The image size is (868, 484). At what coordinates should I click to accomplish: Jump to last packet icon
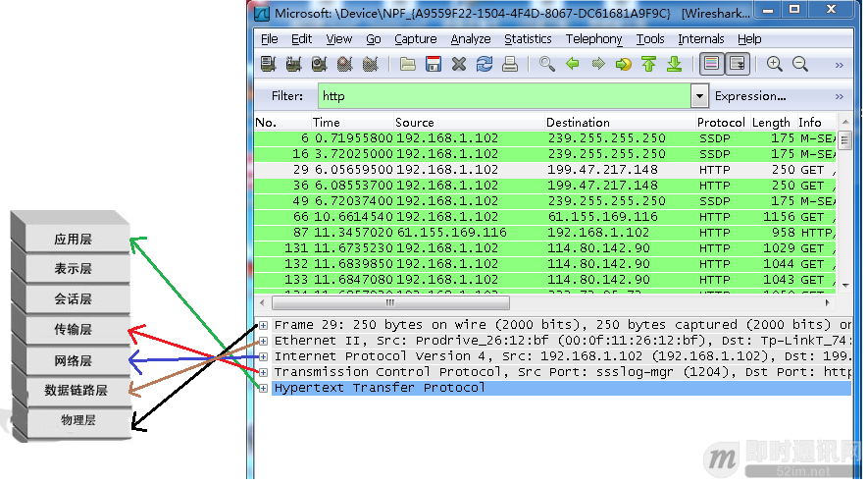pyautogui.click(x=674, y=64)
